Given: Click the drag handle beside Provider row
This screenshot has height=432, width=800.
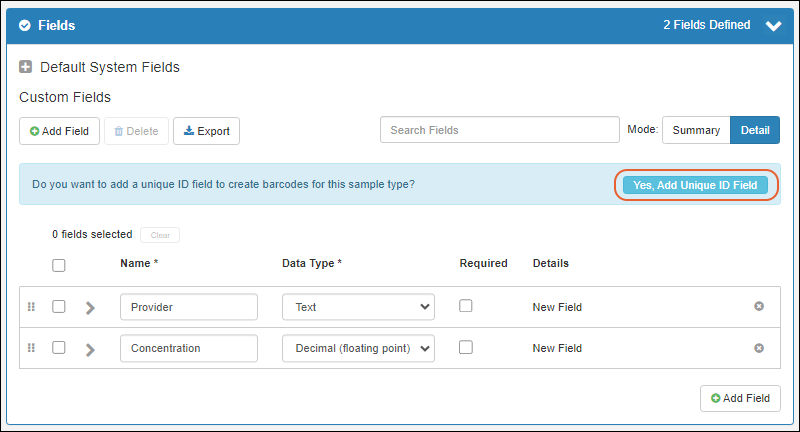Looking at the screenshot, I should point(31,307).
